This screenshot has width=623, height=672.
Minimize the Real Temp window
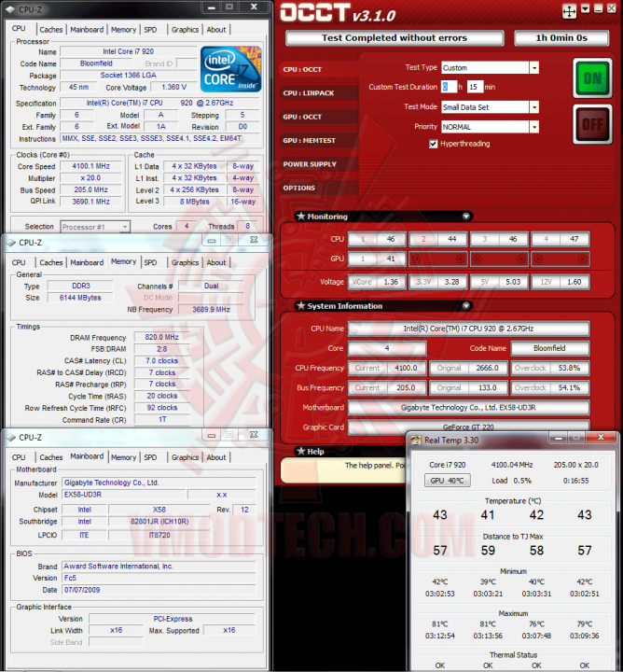(559, 438)
